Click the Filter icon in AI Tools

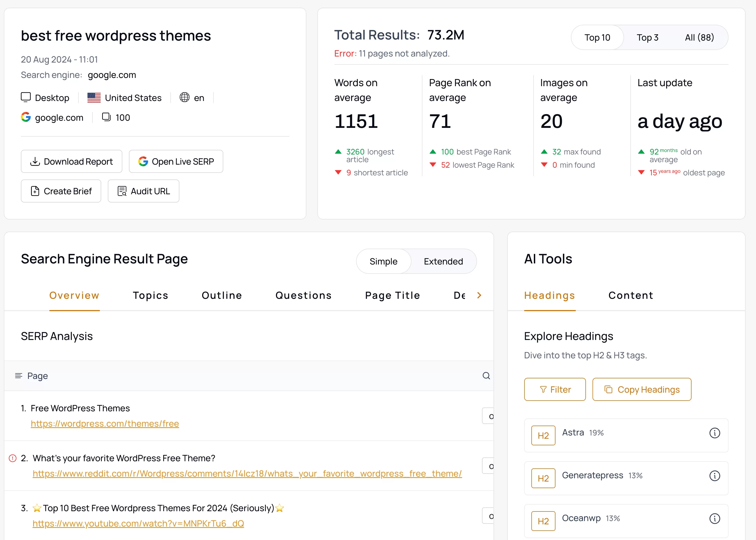[543, 389]
